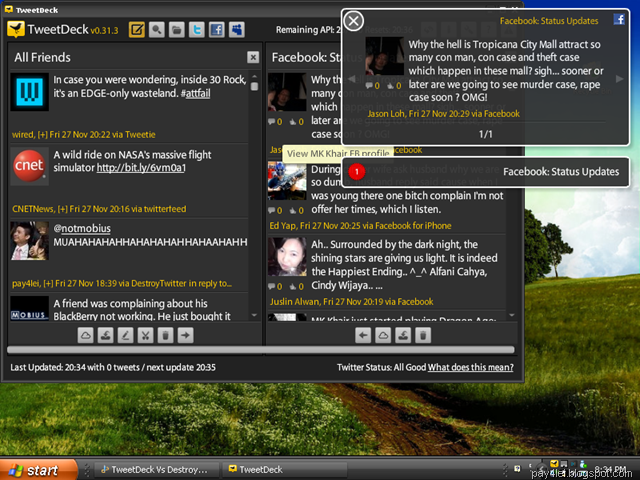Click the Mobius avatar thumbnail
640x480 pixels.
click(29, 308)
